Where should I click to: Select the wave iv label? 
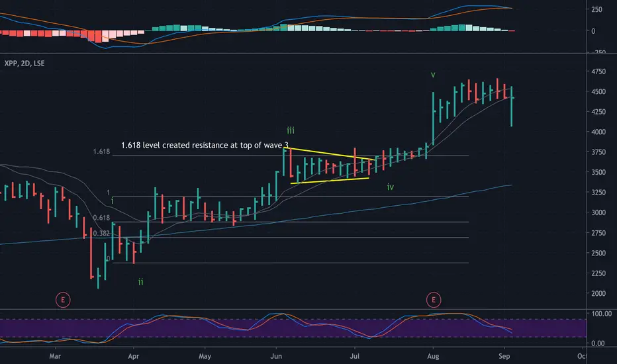[x=391, y=187]
